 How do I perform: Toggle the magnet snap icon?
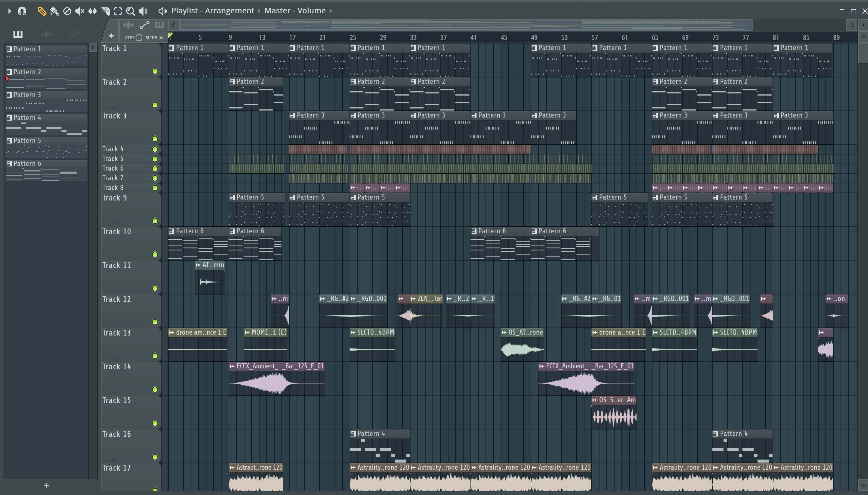click(22, 11)
